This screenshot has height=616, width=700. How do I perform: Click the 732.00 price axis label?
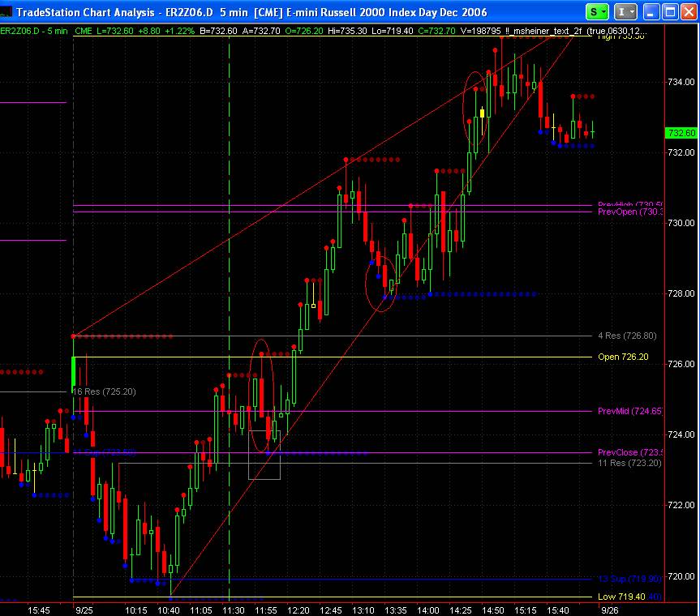(681, 152)
